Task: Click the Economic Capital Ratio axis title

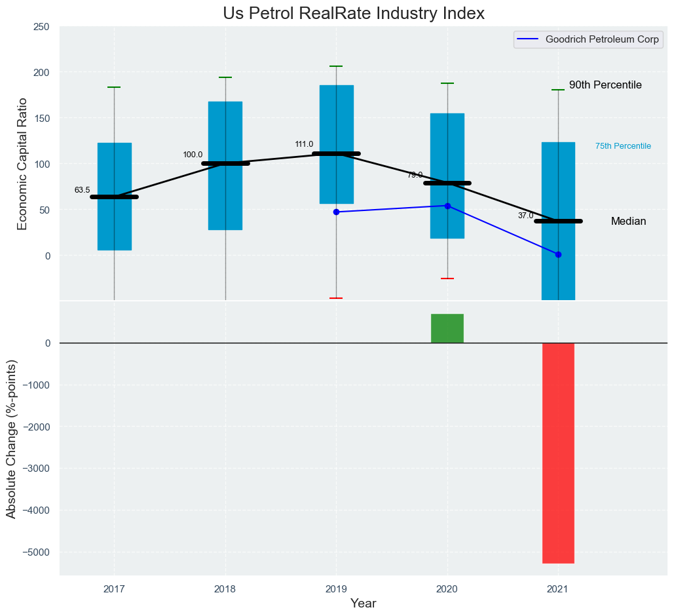Action: [22, 164]
